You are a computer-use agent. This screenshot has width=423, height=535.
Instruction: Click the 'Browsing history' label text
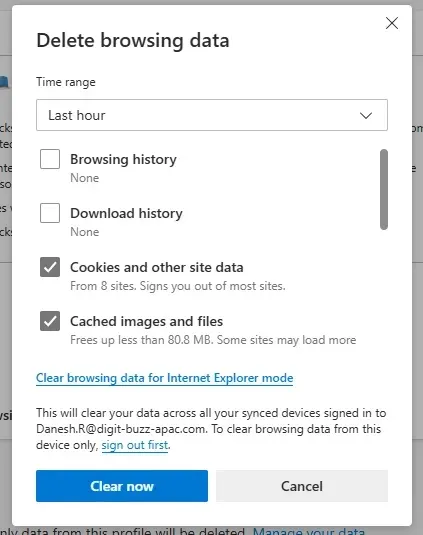(123, 159)
